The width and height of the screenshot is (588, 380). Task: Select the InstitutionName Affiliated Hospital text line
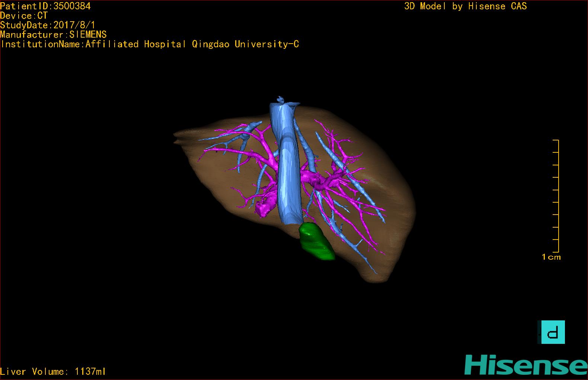pyautogui.click(x=150, y=44)
